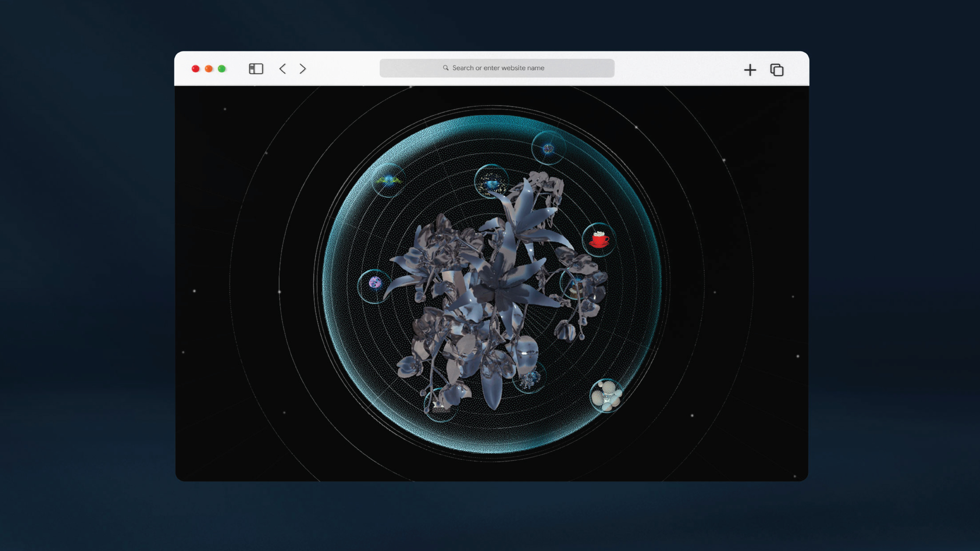Select the small bubble at the dome's upper right
The width and height of the screenshot is (980, 551).
pos(548,148)
